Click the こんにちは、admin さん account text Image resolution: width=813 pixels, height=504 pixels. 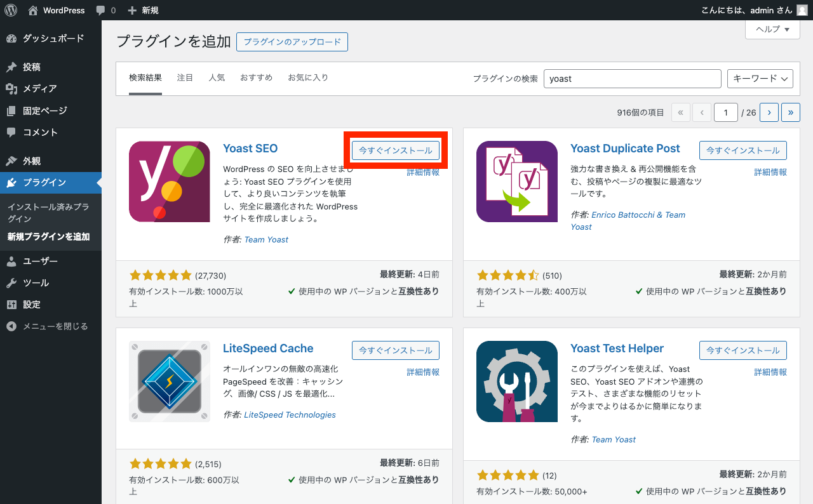[x=746, y=10]
